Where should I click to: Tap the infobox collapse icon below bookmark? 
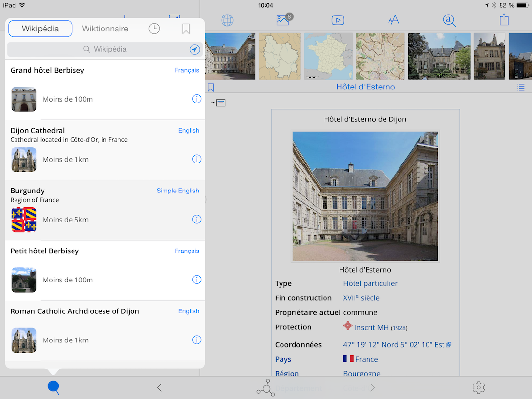pos(219,103)
